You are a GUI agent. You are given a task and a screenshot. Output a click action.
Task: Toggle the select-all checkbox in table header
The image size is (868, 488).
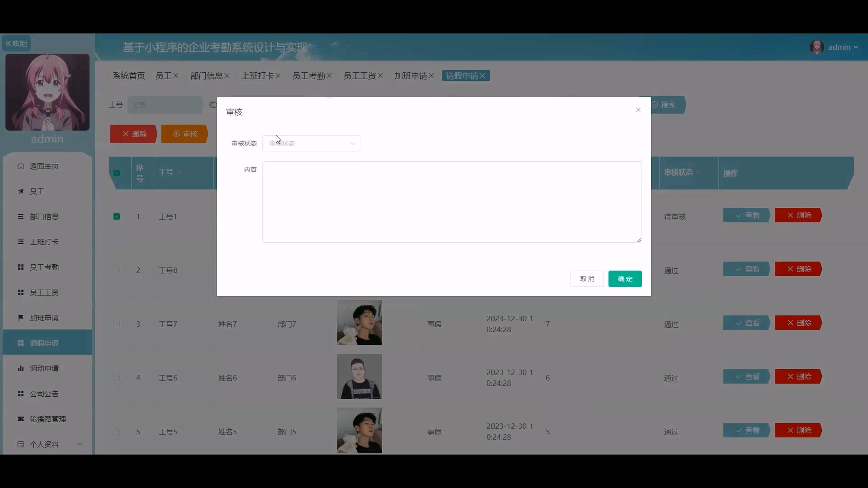coord(116,173)
